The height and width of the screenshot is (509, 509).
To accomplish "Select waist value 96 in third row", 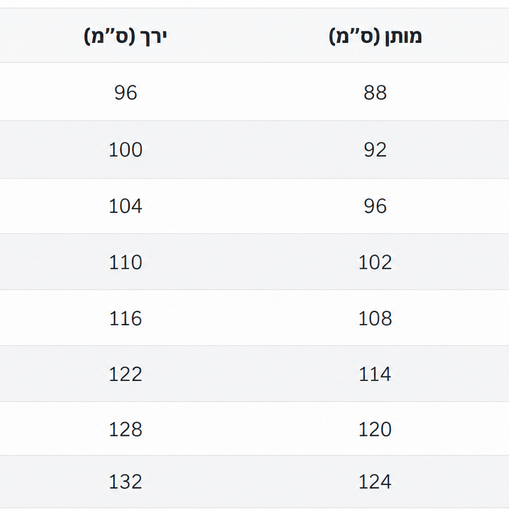I will point(375,206).
